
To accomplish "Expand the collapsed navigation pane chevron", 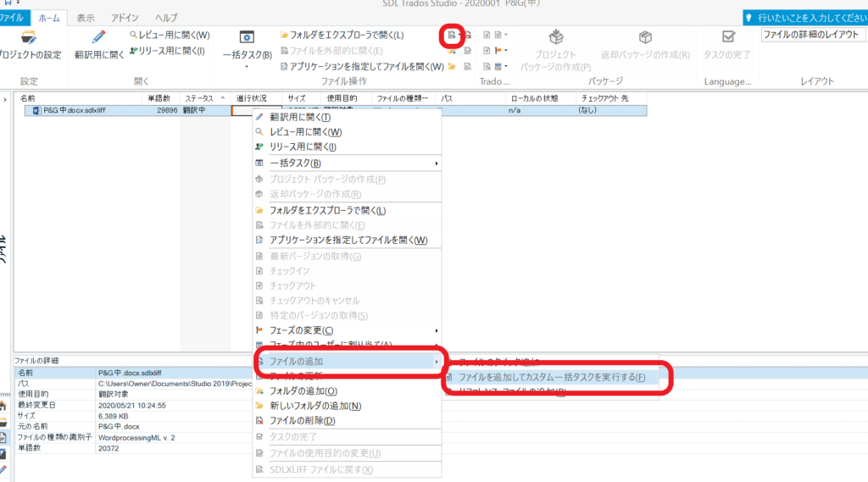I will pyautogui.click(x=5, y=100).
